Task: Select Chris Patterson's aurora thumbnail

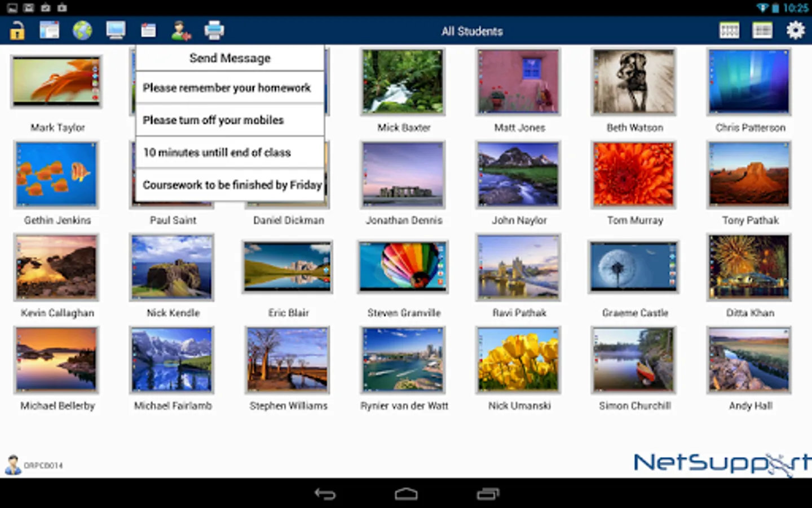Action: pos(749,82)
